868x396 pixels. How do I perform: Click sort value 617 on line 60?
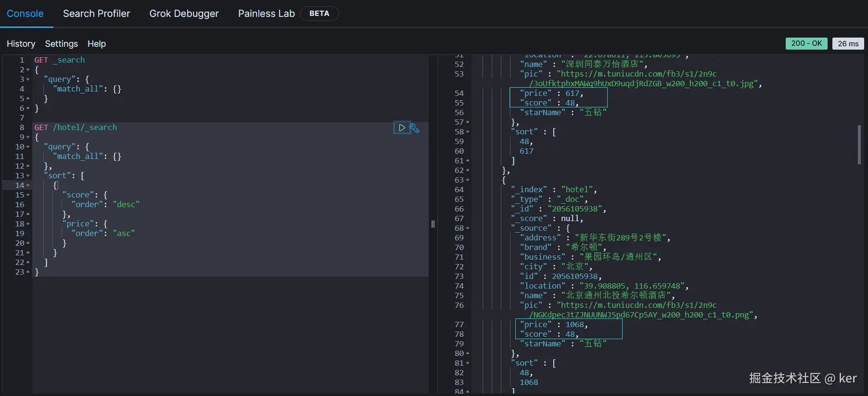(526, 151)
